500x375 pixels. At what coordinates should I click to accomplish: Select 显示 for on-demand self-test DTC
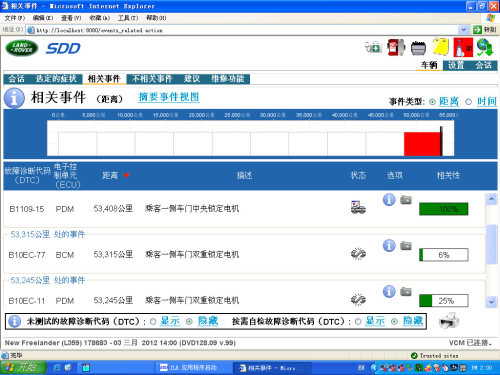point(358,322)
